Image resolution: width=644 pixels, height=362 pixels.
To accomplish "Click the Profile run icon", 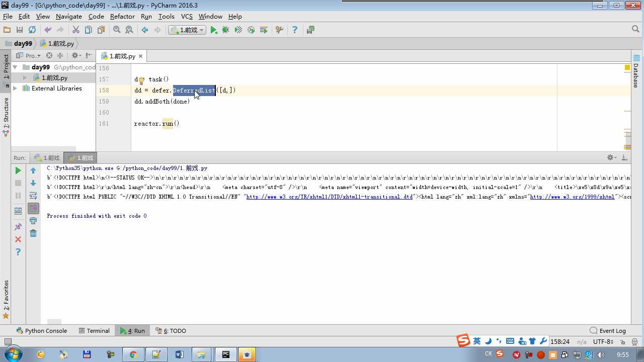I will (251, 30).
